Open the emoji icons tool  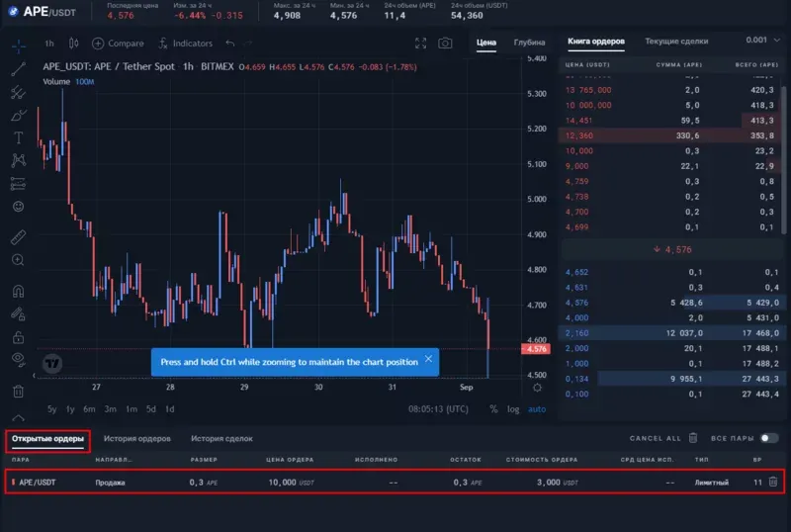pyautogui.click(x=18, y=207)
